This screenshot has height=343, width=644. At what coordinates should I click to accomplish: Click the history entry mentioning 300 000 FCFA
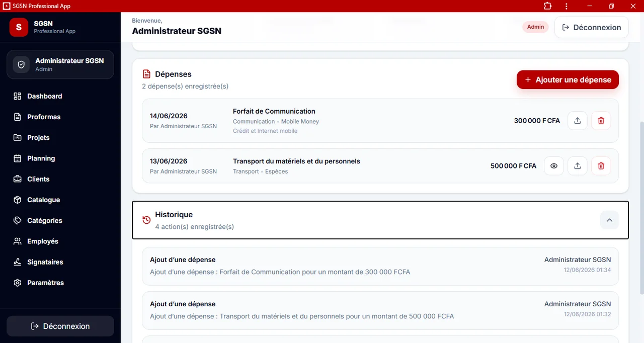(380, 267)
